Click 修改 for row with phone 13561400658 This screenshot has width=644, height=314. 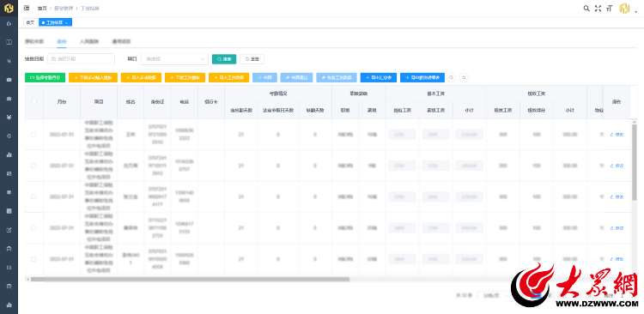tap(617, 197)
